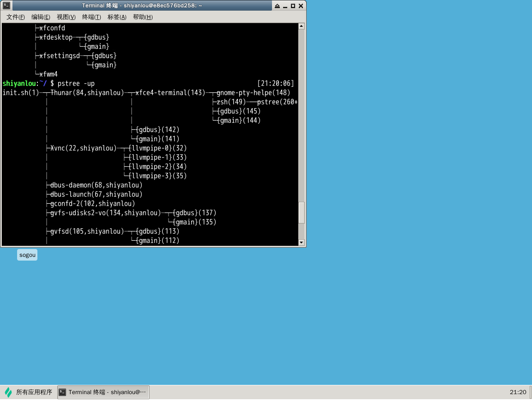Open the 帮助 menu
Viewport: 532px width, 414px height.
[x=142, y=17]
